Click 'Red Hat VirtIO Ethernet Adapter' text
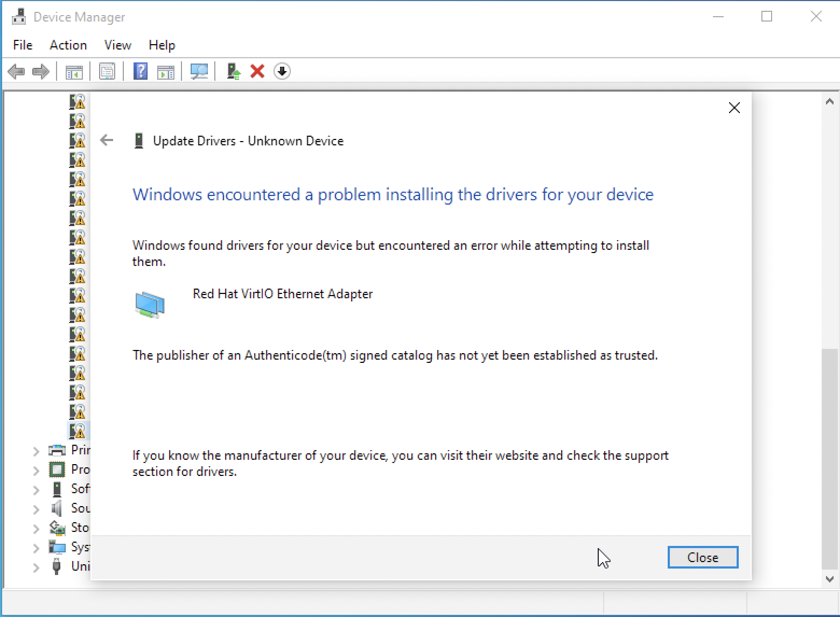The height and width of the screenshot is (617, 840). [x=283, y=294]
